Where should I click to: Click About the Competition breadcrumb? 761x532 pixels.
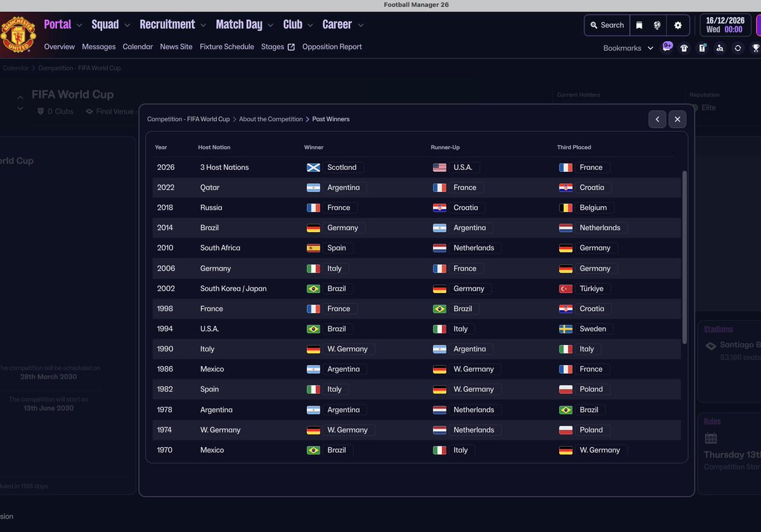tap(271, 119)
